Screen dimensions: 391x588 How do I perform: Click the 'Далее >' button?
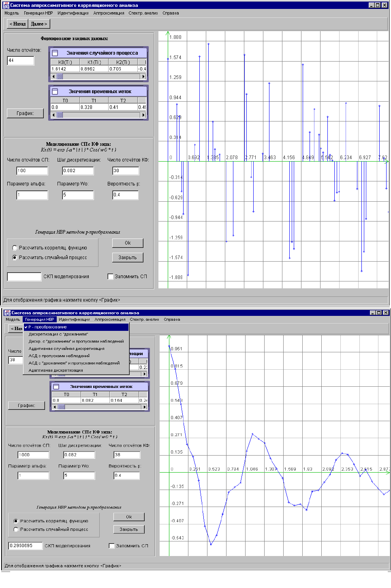click(x=39, y=24)
